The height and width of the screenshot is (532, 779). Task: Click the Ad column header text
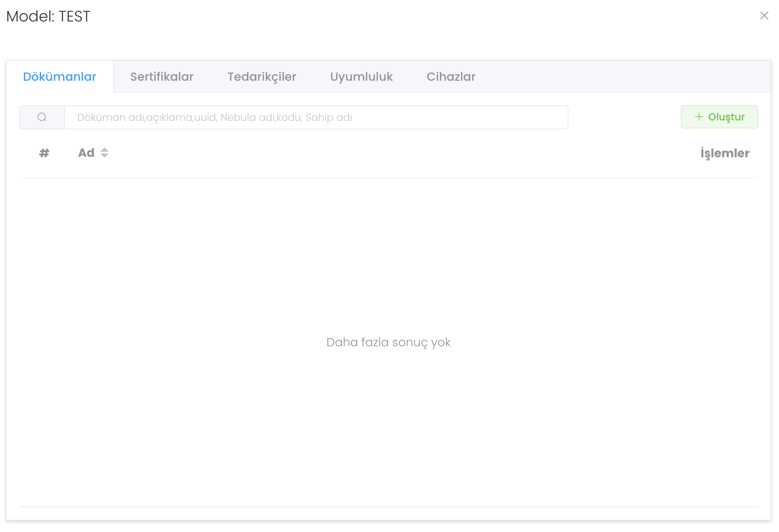point(86,153)
